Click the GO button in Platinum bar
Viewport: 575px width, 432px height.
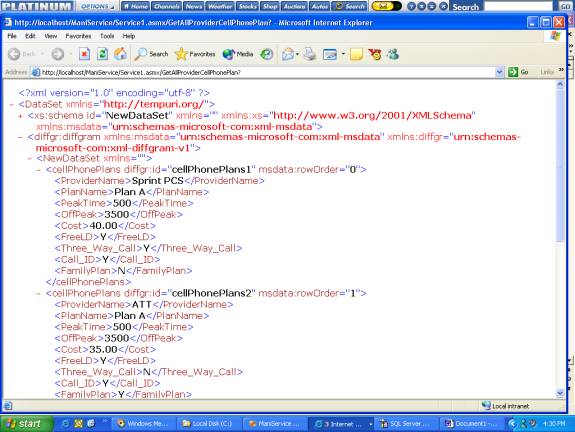pyautogui.click(x=565, y=6)
